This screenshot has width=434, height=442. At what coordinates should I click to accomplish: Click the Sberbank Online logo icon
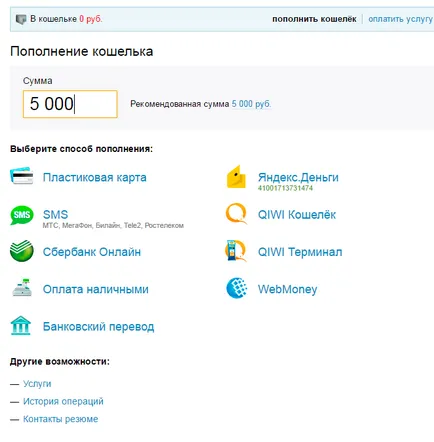[x=22, y=251]
